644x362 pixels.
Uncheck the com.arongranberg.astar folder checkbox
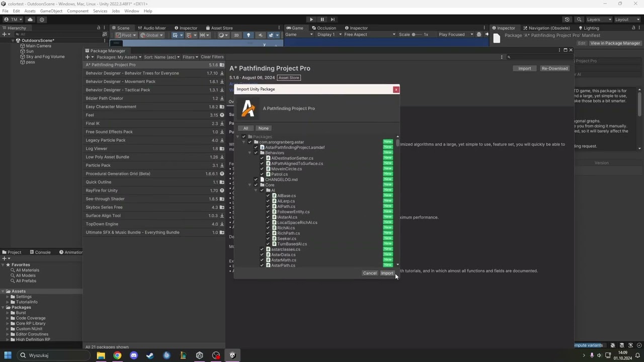[x=250, y=142]
